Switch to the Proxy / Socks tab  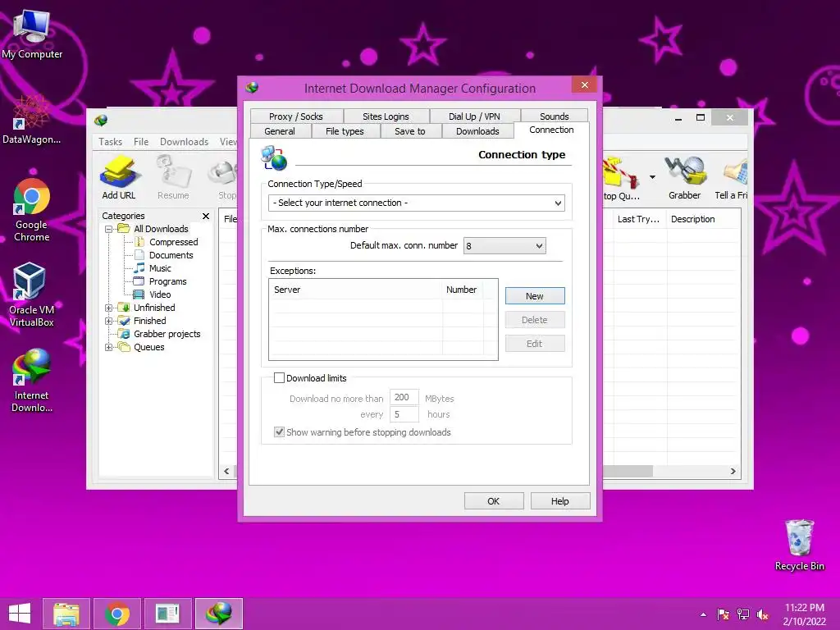coord(296,116)
